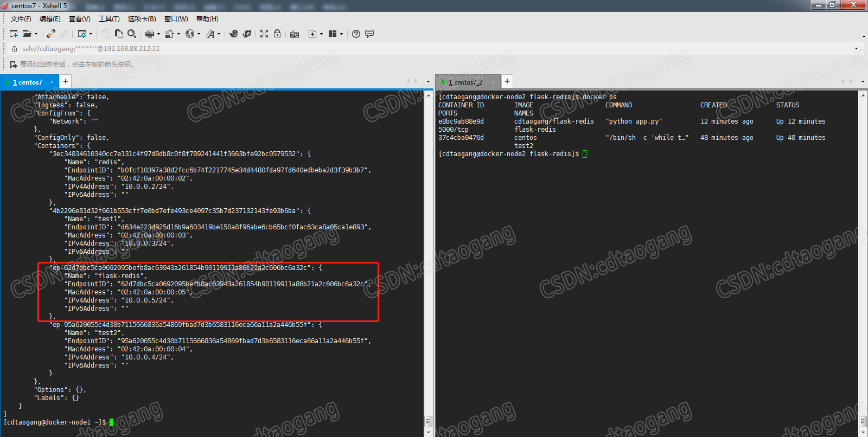Image resolution: width=868 pixels, height=437 pixels.
Task: Click the tab layout arrangement icon
Action: pos(333,34)
